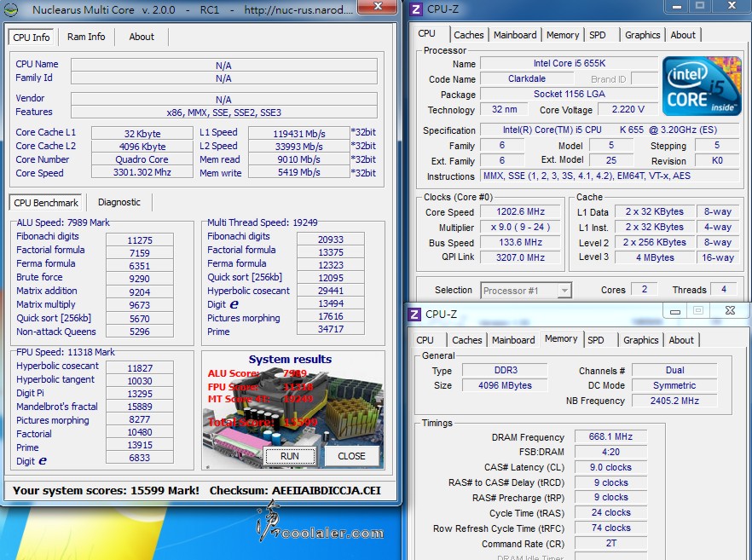This screenshot has height=560, width=752.
Task: Click the CAS# Latency value 9.0 clocks
Action: [610, 467]
